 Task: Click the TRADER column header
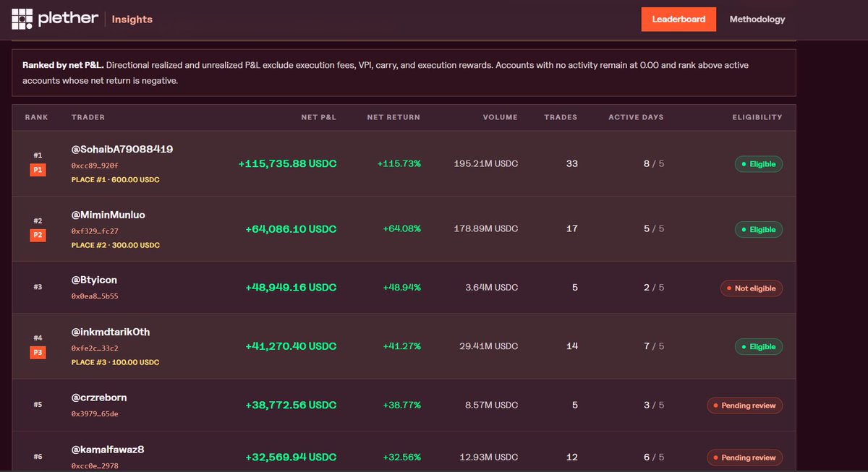tap(88, 117)
